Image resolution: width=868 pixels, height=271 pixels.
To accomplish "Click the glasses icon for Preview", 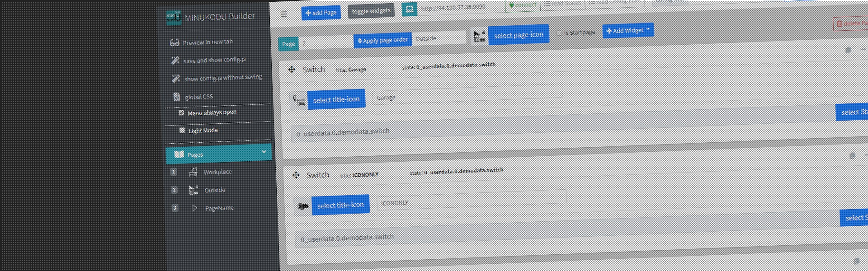I will pyautogui.click(x=175, y=43).
